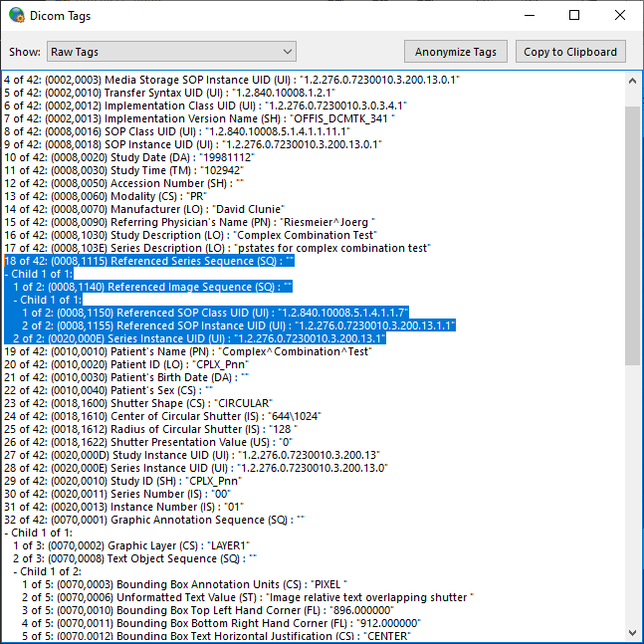Select the Implementation Class UID row
This screenshot has width=644, height=644.
coord(205,106)
